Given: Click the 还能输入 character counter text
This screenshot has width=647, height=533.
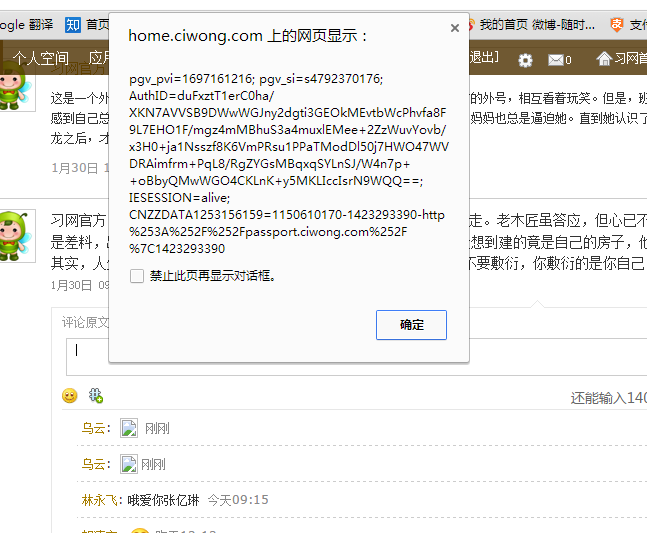Looking at the screenshot, I should [x=609, y=398].
